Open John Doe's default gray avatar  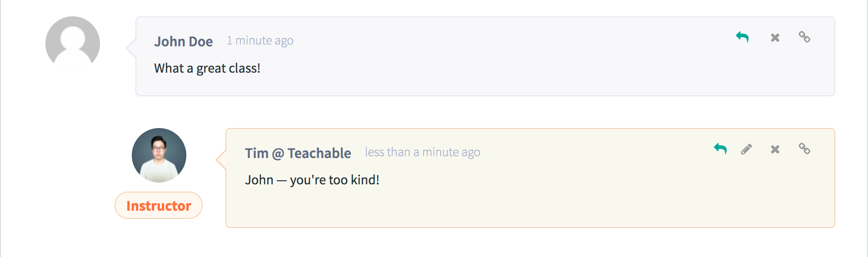tap(73, 44)
